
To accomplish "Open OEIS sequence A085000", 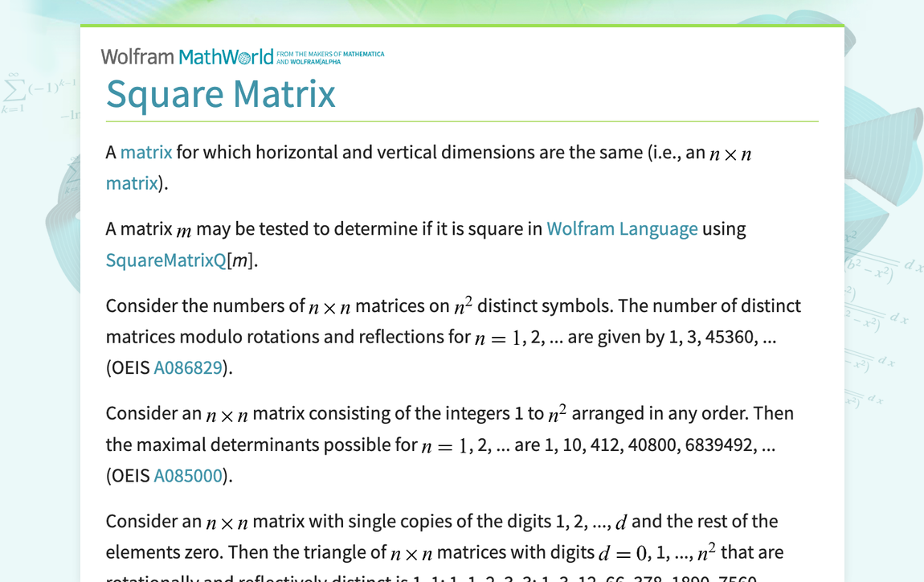I will click(x=188, y=475).
